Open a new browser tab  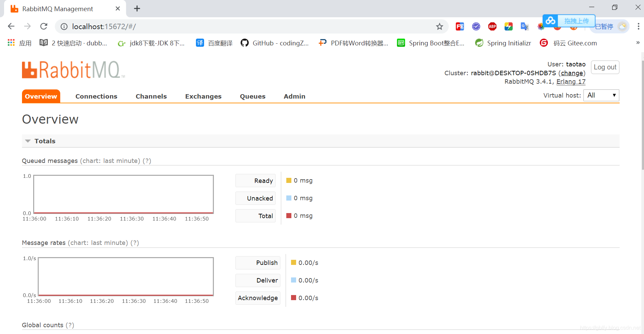coord(137,9)
